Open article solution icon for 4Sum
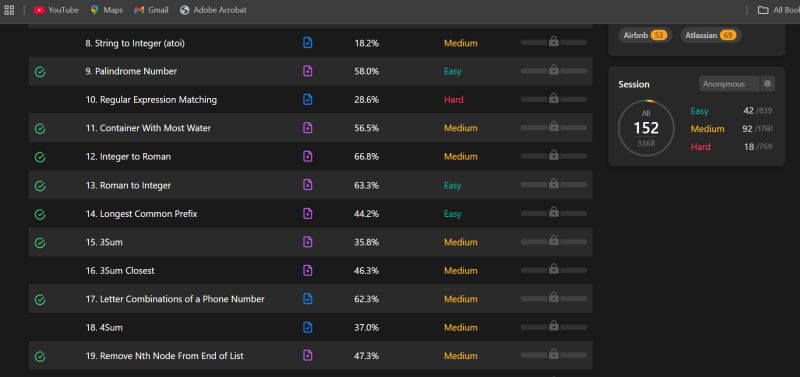800x377 pixels. tap(307, 327)
